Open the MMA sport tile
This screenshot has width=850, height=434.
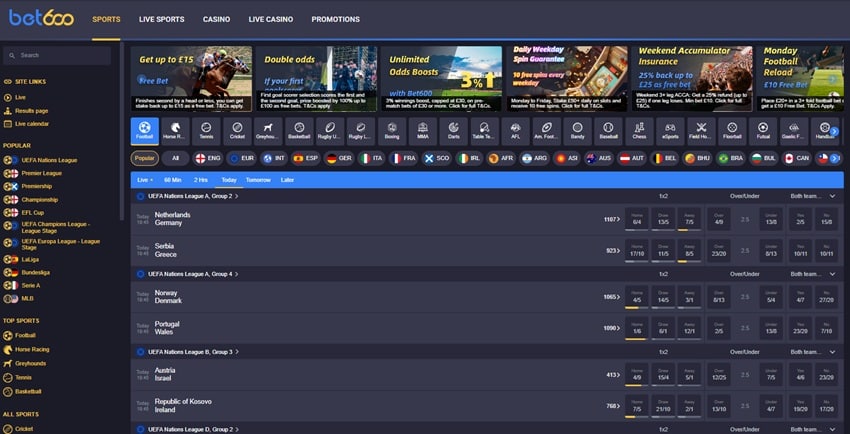[423, 131]
